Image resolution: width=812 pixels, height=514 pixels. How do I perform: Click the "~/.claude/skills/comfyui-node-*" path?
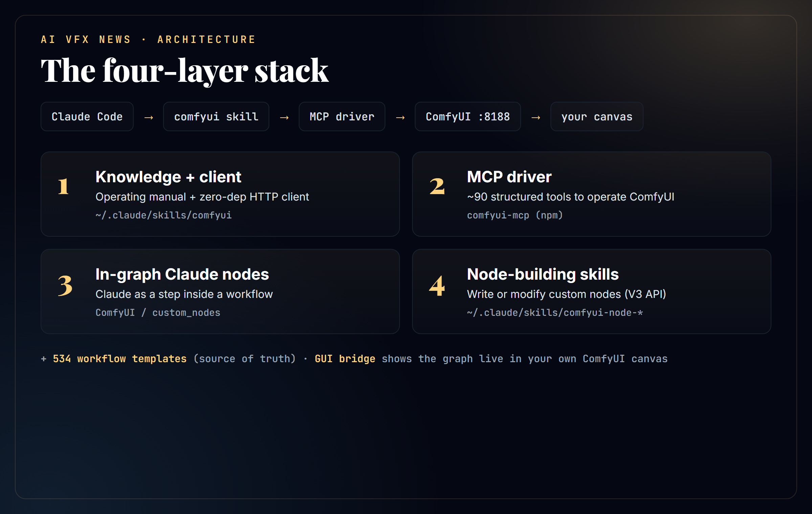[x=555, y=312]
